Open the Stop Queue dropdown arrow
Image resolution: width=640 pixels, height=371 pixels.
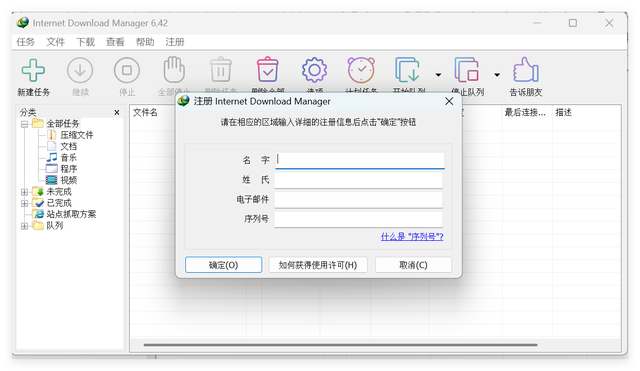[x=497, y=75]
